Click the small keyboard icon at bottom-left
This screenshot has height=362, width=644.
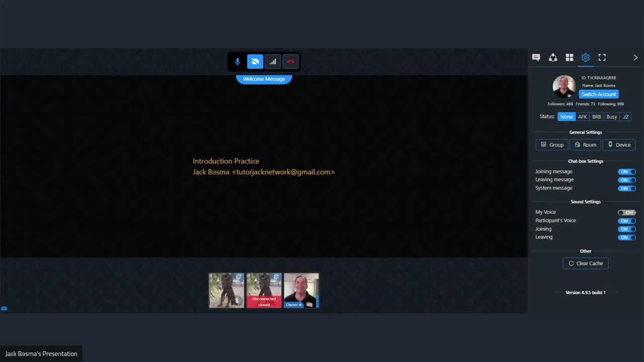4,309
